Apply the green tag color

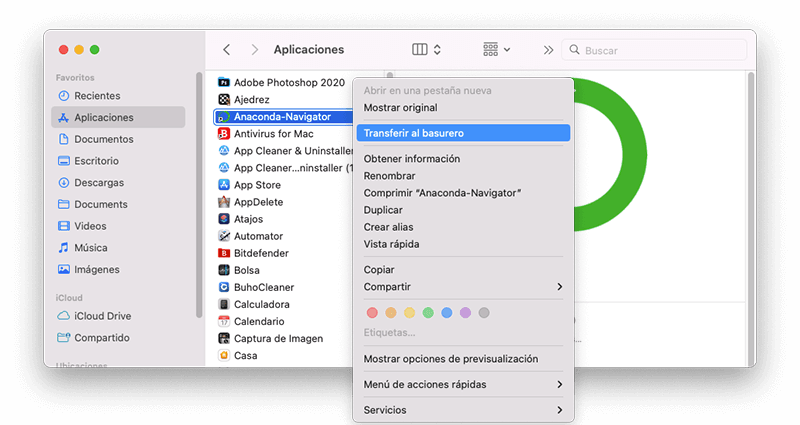tap(428, 313)
